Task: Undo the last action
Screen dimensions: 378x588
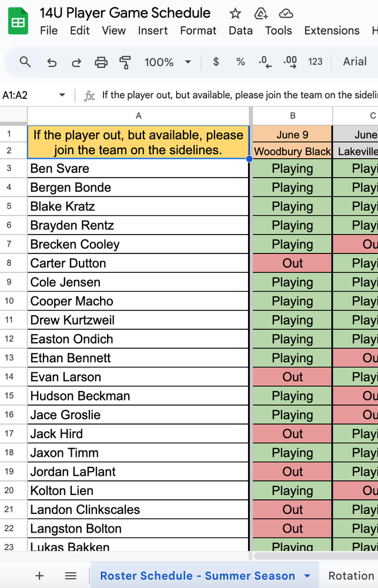Action: pyautogui.click(x=52, y=62)
